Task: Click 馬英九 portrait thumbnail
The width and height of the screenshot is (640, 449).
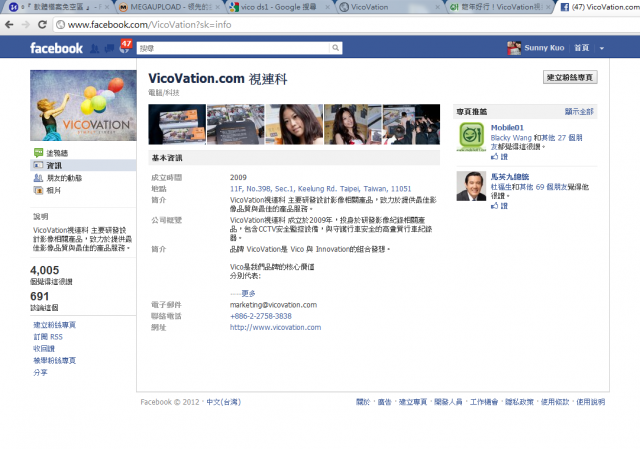Action: tap(471, 186)
